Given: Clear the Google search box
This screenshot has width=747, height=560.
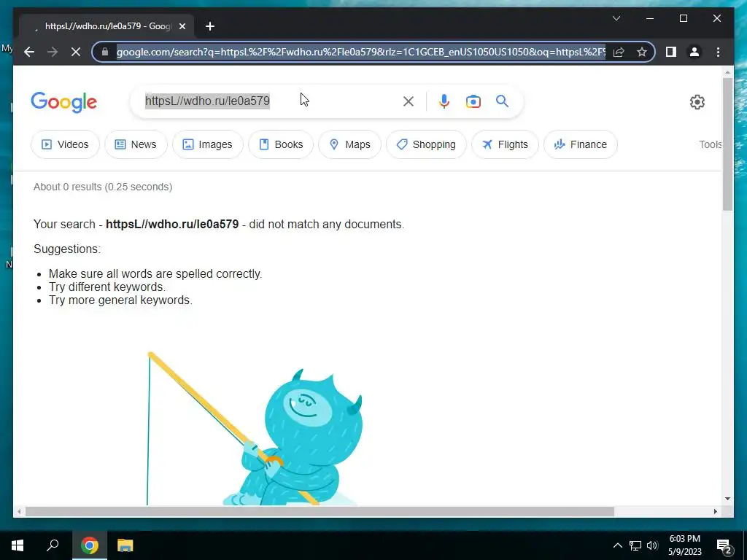Looking at the screenshot, I should (x=409, y=101).
